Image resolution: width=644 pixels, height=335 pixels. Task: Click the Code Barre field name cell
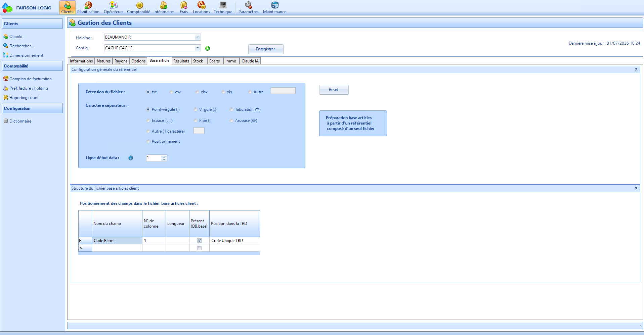pos(117,241)
